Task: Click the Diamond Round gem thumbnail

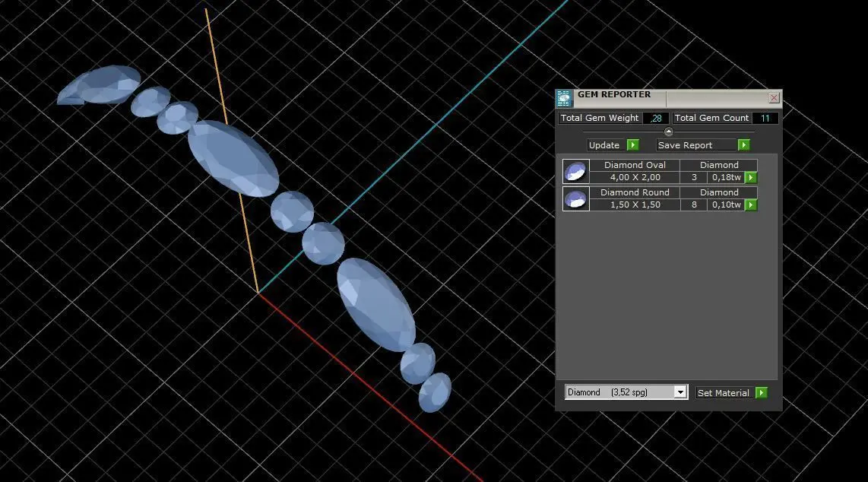Action: tap(575, 198)
